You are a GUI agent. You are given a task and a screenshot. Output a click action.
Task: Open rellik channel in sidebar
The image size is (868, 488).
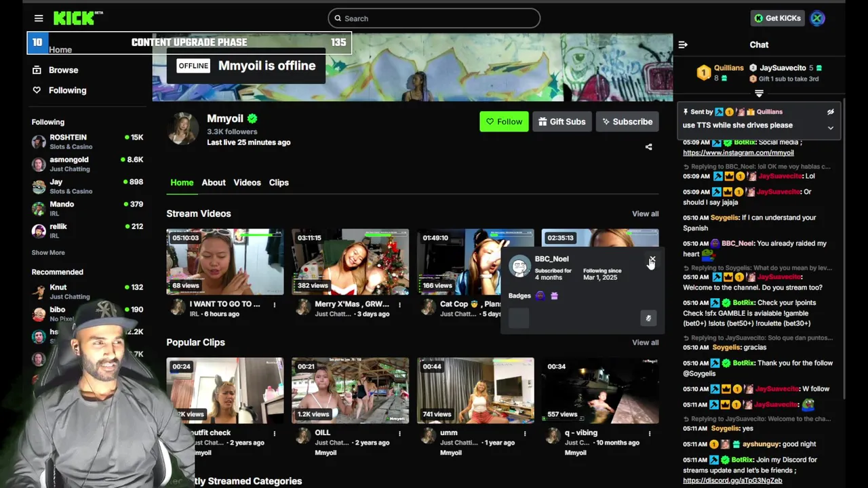[x=87, y=230]
